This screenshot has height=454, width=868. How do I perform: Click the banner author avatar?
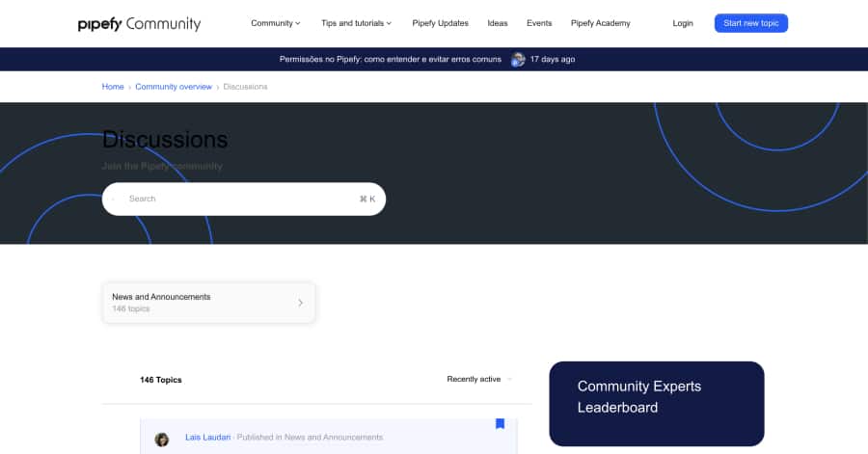[518, 59]
